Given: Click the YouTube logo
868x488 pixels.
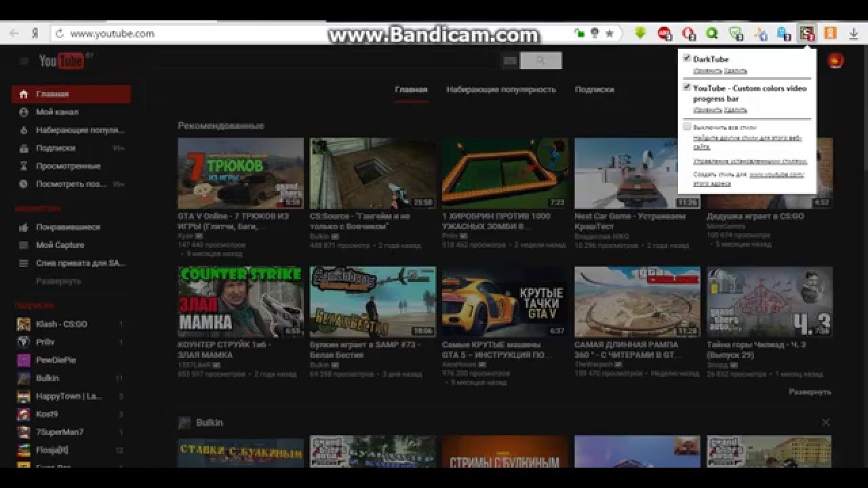Looking at the screenshot, I should 61,61.
